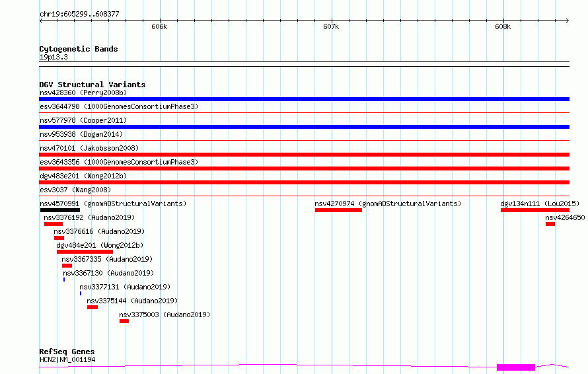Select red bar under nsv3375144

point(92,307)
